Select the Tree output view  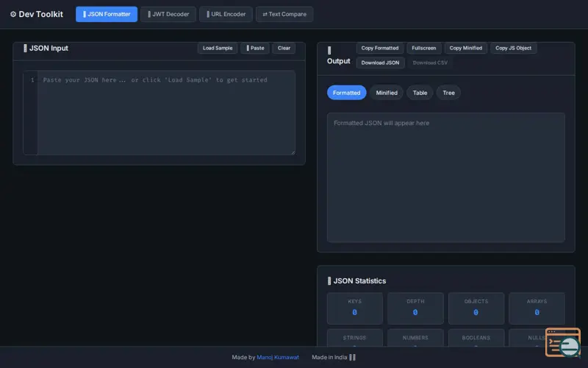coord(448,93)
